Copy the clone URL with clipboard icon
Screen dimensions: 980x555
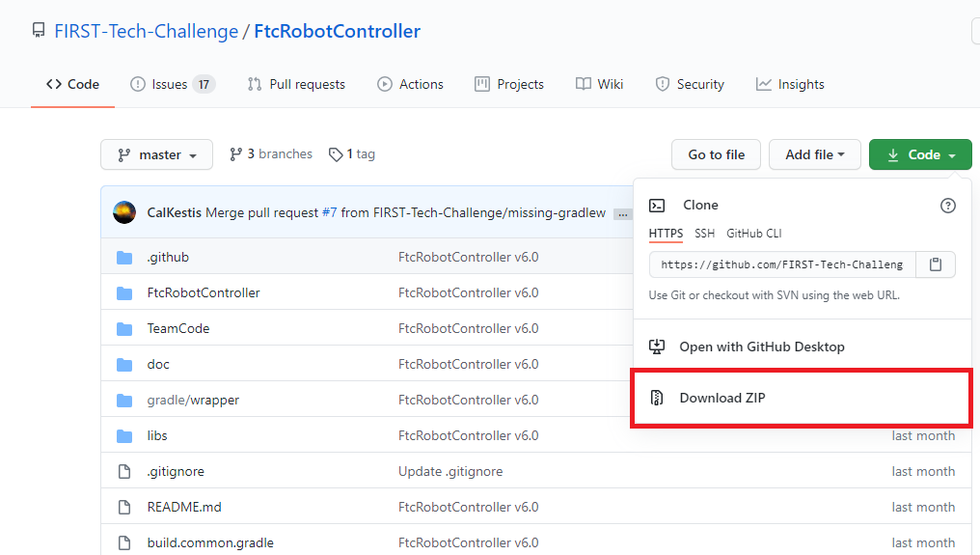[x=935, y=264]
